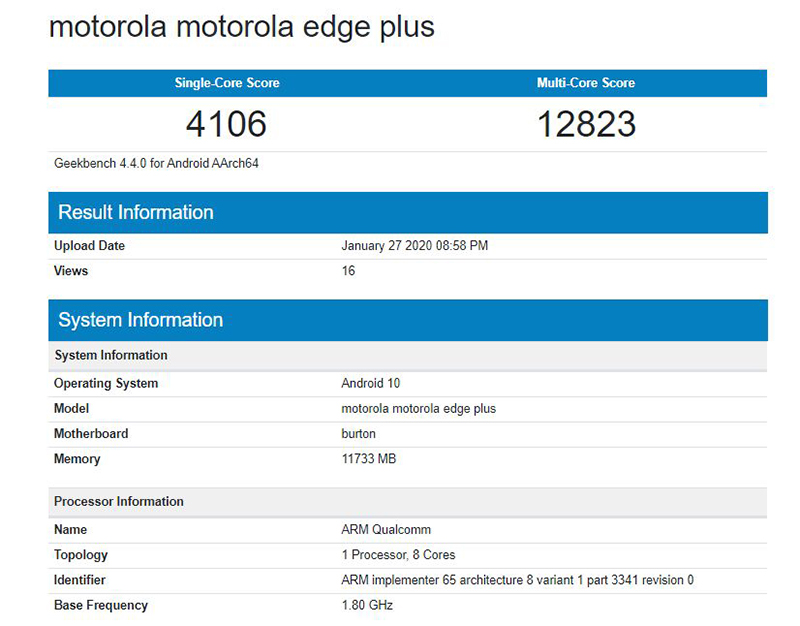Click the Motherboard value 'burton'
800x626 pixels.
[x=359, y=434]
